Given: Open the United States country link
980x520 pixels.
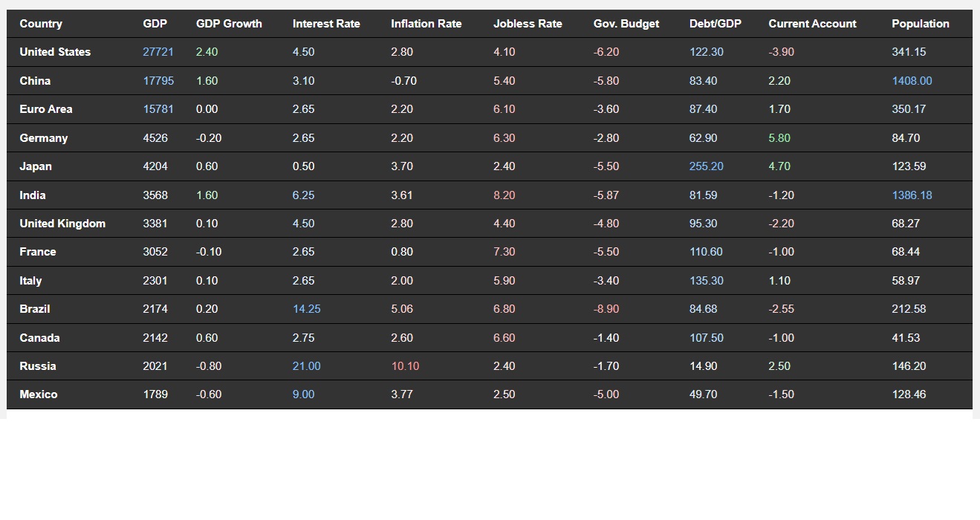Looking at the screenshot, I should click(55, 52).
